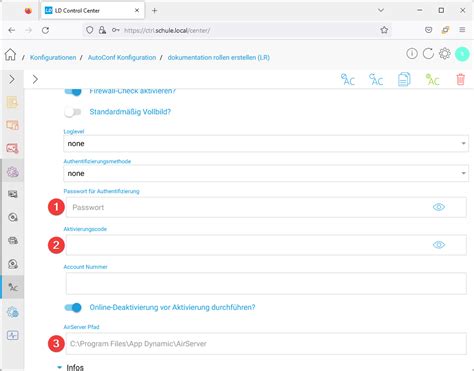Select the AutoConf AC icon in sidebar

pos(13,287)
